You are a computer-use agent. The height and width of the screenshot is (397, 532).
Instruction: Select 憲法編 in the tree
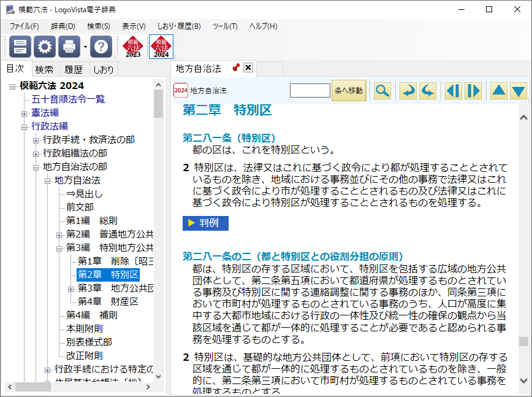(x=45, y=112)
